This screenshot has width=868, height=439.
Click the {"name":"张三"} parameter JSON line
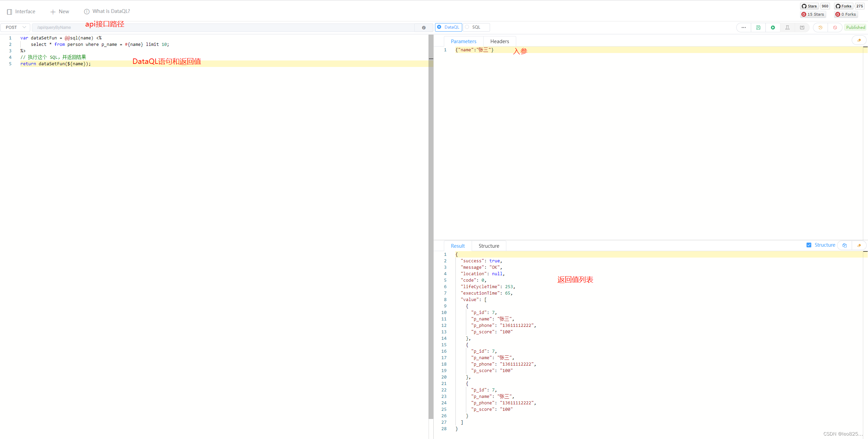tap(474, 50)
